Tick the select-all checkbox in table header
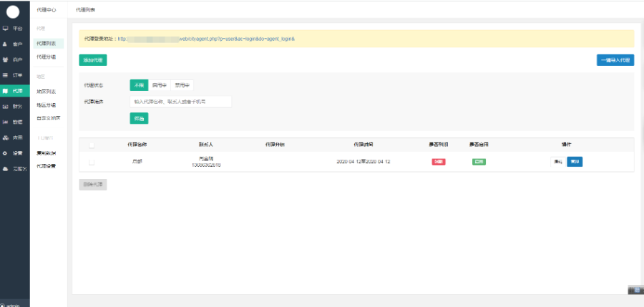644x307 pixels. (91, 145)
